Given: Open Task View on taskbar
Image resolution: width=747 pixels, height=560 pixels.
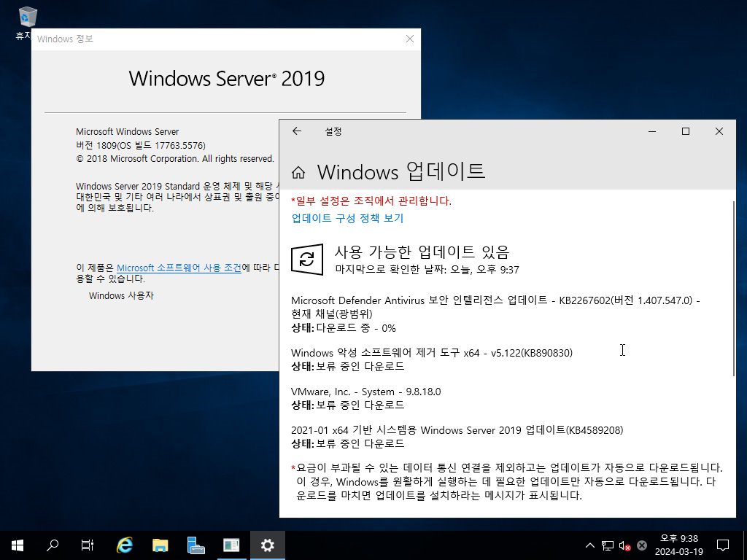Looking at the screenshot, I should (x=87, y=545).
